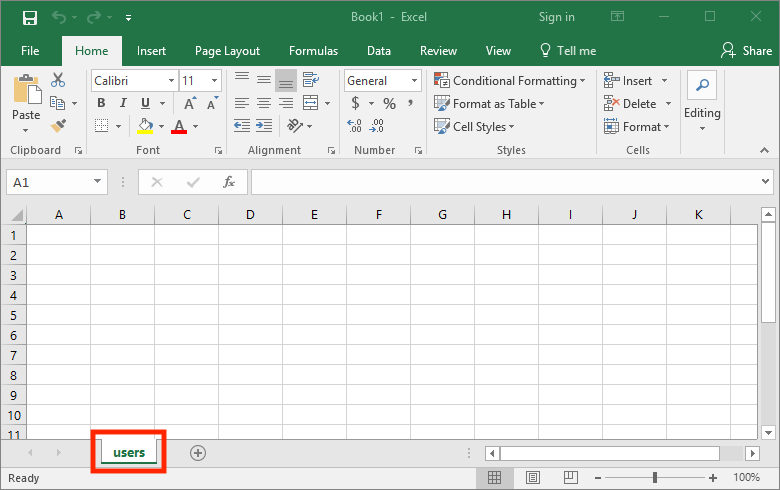This screenshot has height=490, width=780.
Task: Click the Decrease Indent icon
Action: click(x=242, y=126)
